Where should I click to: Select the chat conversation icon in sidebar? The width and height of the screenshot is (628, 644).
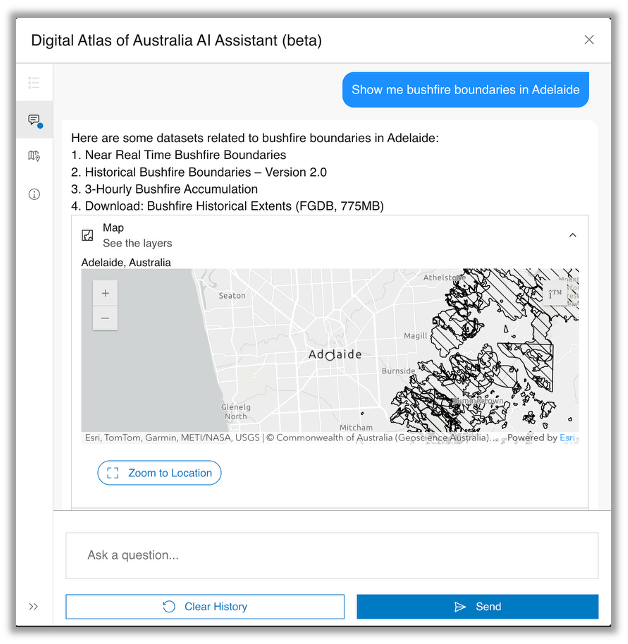pos(34,120)
